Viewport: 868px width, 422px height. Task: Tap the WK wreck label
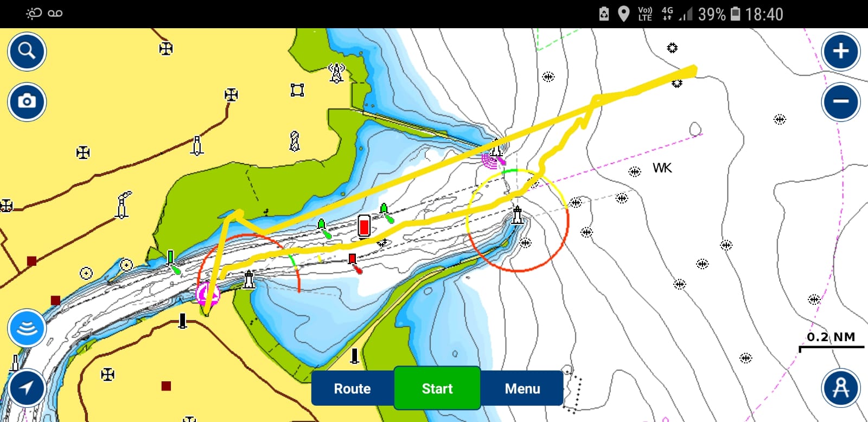click(x=662, y=168)
